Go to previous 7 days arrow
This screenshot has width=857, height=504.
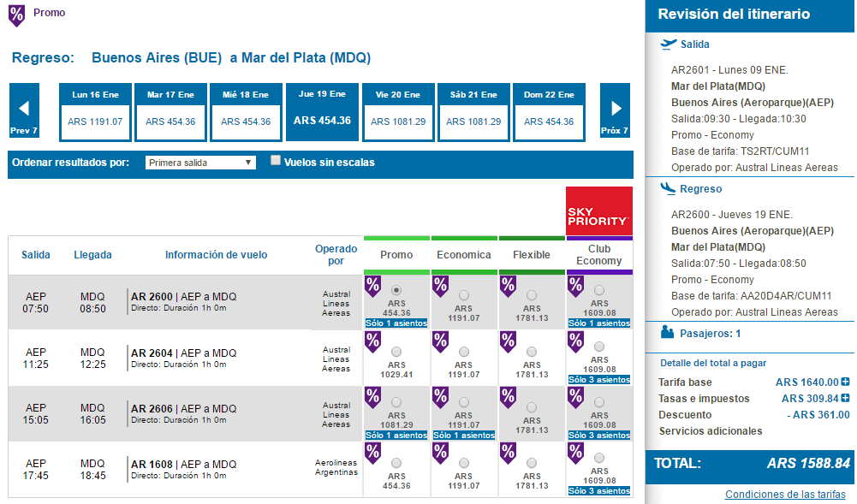(24, 111)
